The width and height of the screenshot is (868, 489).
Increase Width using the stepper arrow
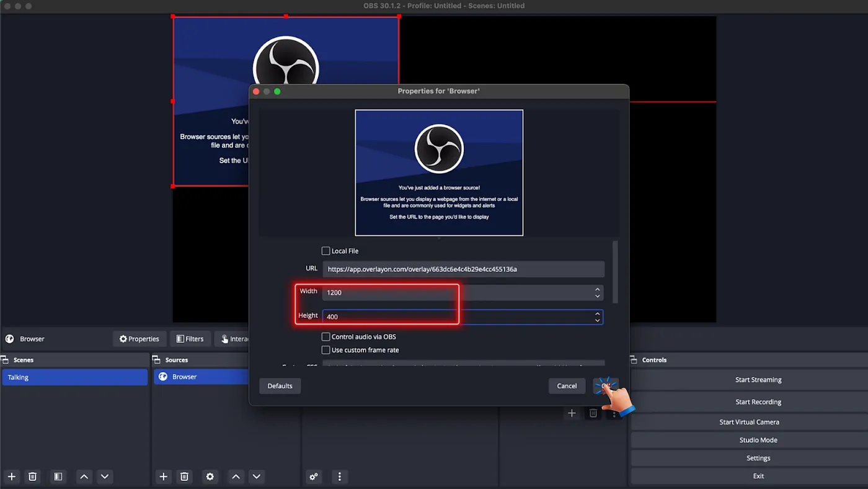tap(597, 289)
